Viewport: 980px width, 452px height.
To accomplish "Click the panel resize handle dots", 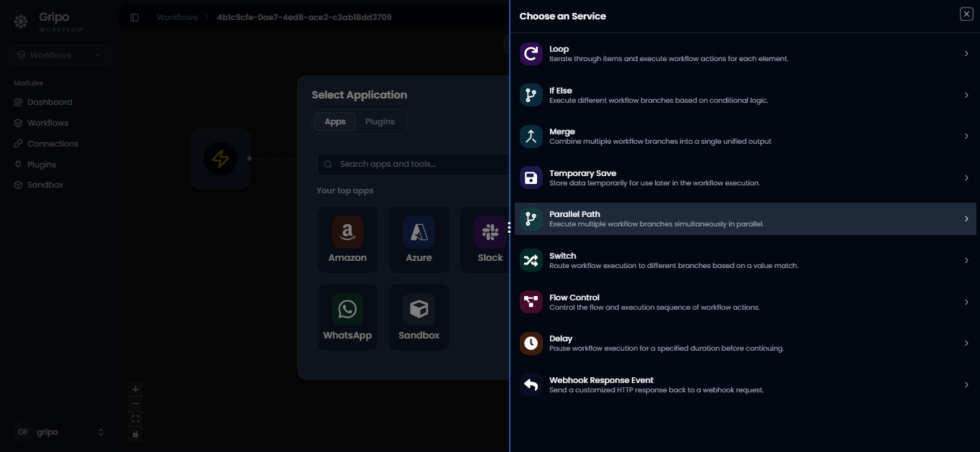I will [509, 227].
